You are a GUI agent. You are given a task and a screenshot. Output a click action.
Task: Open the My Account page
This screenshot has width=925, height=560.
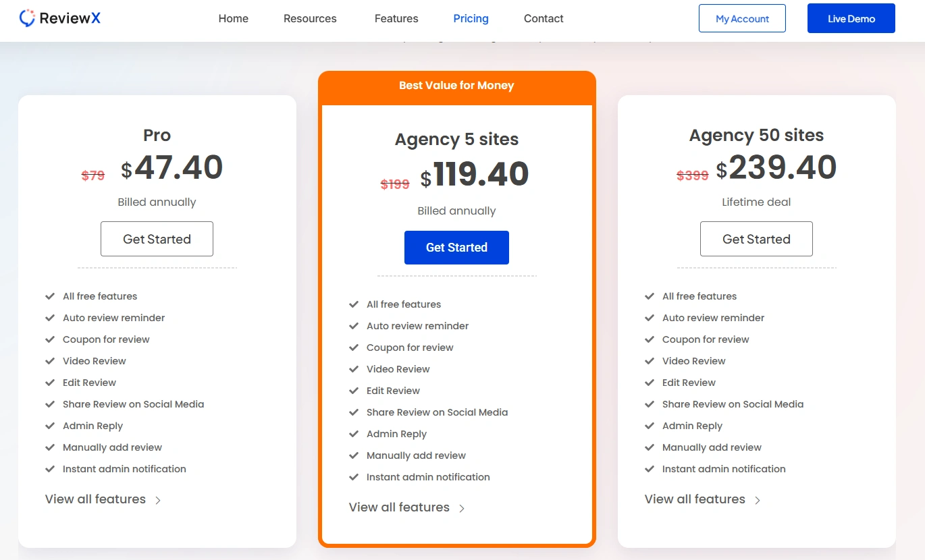tap(742, 18)
